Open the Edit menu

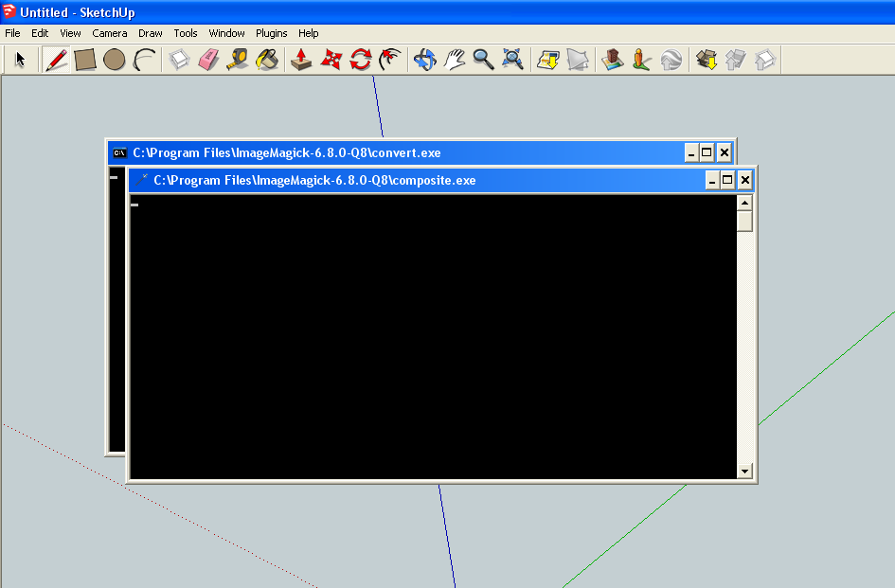40,33
